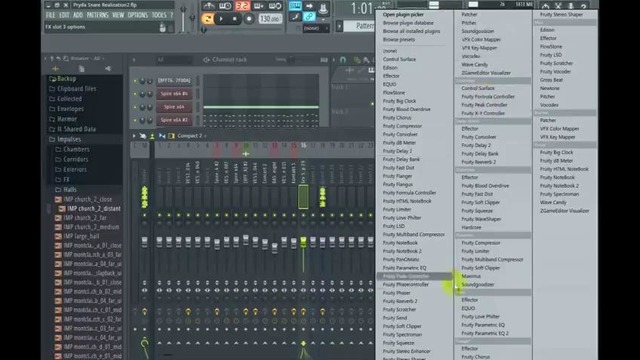The image size is (640, 360).
Task: Click the 130 tempo display
Action: (x=270, y=19)
